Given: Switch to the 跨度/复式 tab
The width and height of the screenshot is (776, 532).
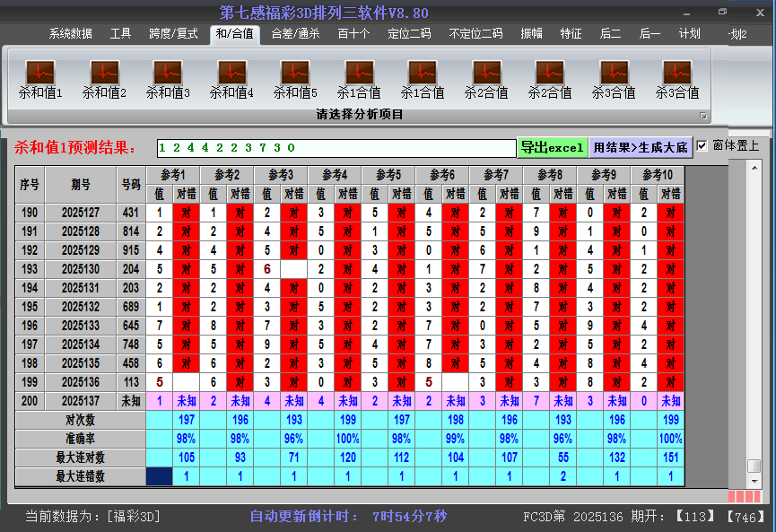Looking at the screenshot, I should pos(173,34).
